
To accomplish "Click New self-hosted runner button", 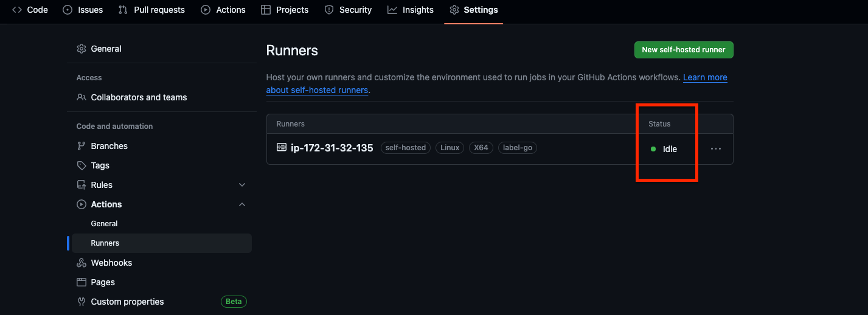I will click(x=684, y=50).
